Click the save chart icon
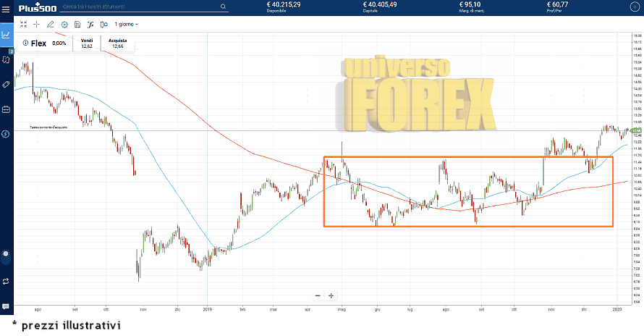The height and width of the screenshot is (336, 644). click(77, 24)
